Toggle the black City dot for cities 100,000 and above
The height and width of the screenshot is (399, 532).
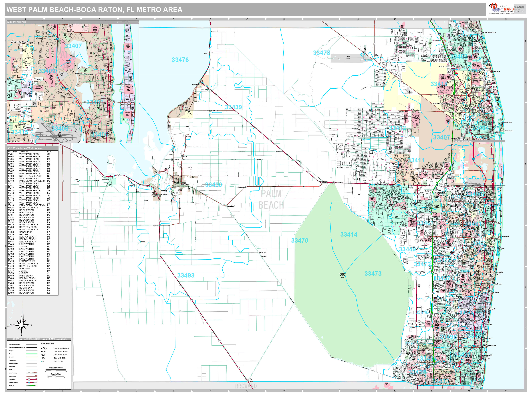[41, 348]
